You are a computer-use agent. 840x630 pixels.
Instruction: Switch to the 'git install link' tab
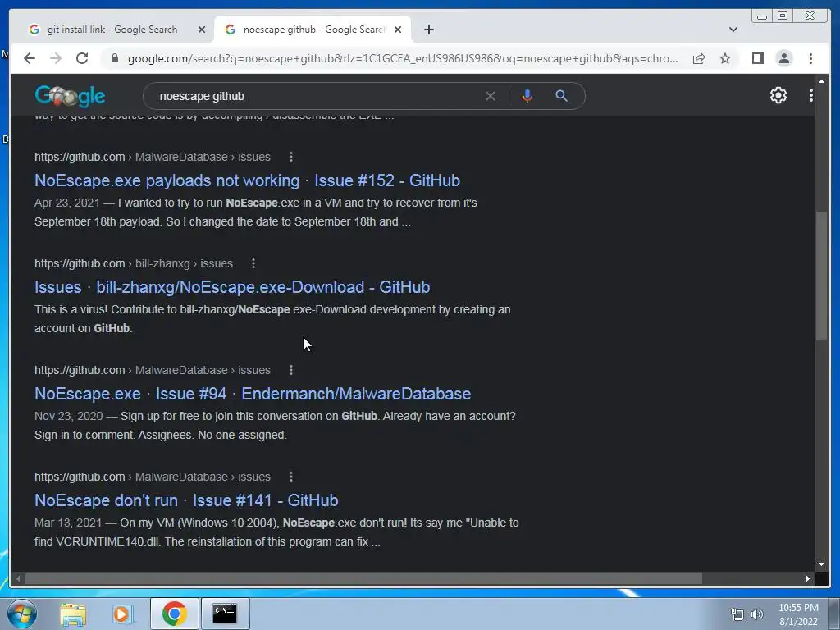[x=112, y=30]
